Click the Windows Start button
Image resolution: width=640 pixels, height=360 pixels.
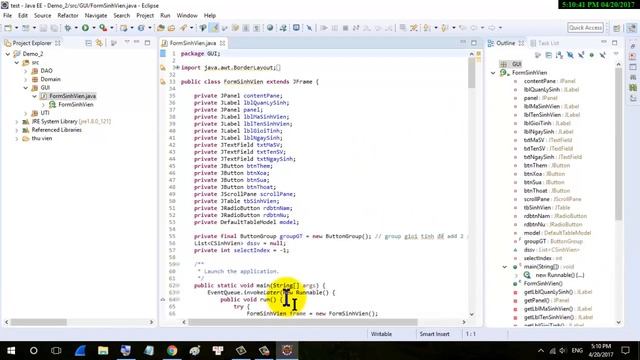pyautogui.click(x=11, y=350)
